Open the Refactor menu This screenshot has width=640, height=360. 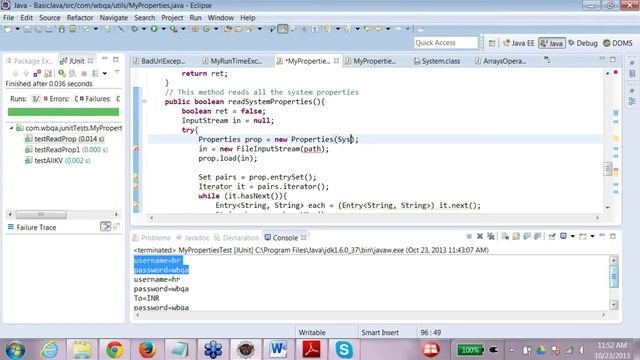(x=80, y=18)
